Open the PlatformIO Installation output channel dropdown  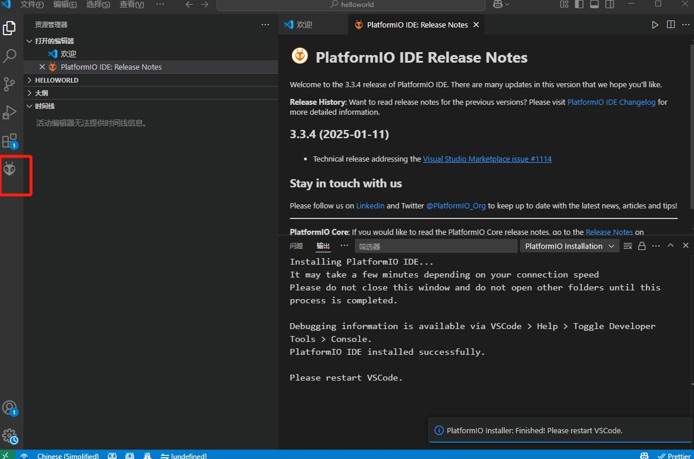(569, 246)
